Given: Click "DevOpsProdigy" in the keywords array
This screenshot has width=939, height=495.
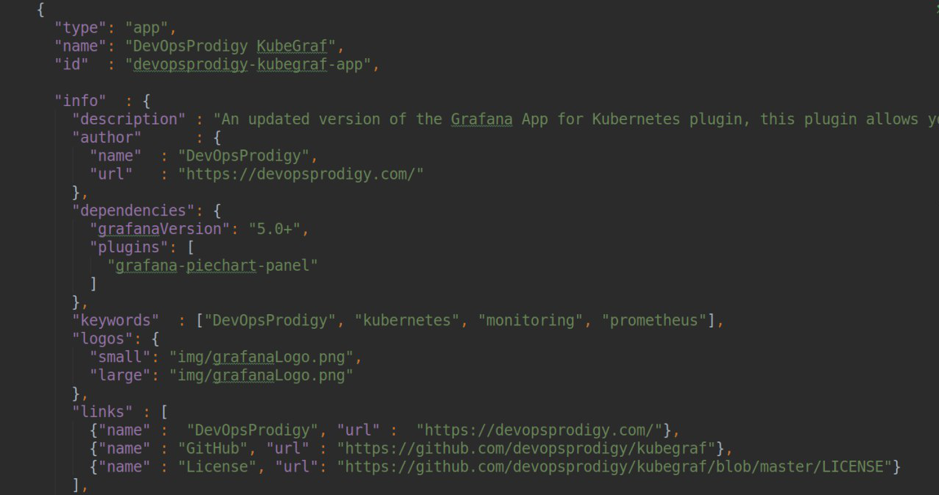Looking at the screenshot, I should [x=270, y=320].
